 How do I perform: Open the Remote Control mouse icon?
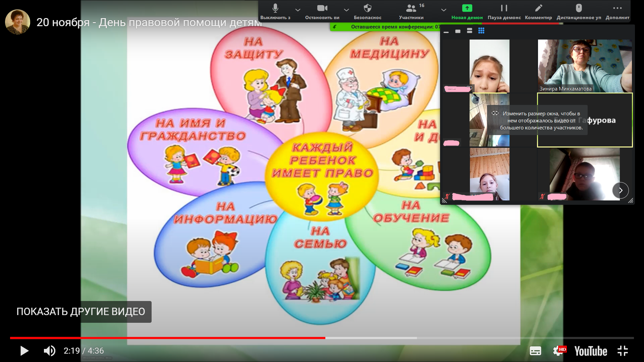tap(579, 8)
